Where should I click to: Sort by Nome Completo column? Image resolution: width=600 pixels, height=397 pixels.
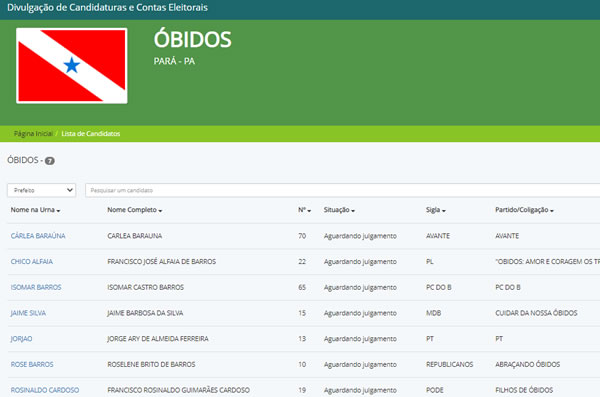click(x=135, y=210)
